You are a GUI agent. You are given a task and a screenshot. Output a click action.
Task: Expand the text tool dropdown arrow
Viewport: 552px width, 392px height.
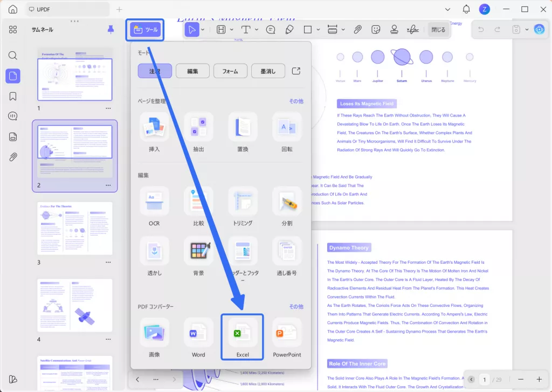(256, 30)
